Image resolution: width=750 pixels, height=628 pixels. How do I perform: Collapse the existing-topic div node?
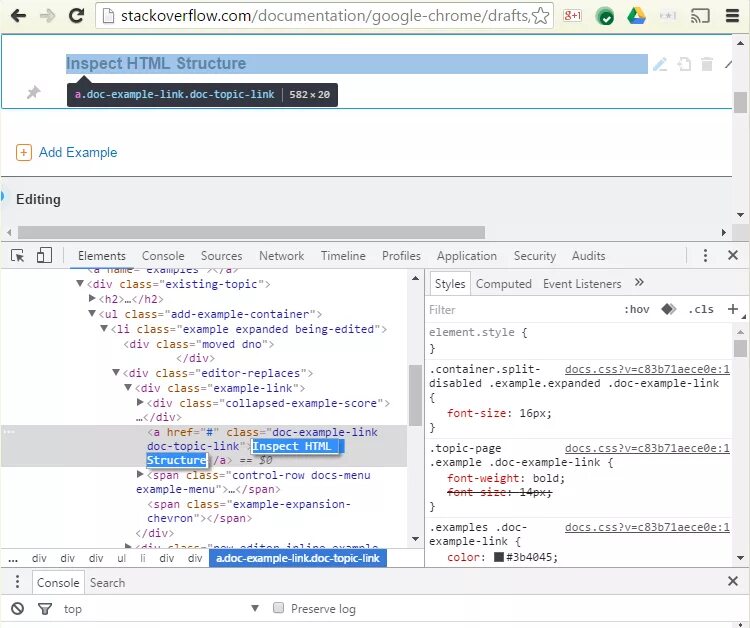pyautogui.click(x=80, y=284)
